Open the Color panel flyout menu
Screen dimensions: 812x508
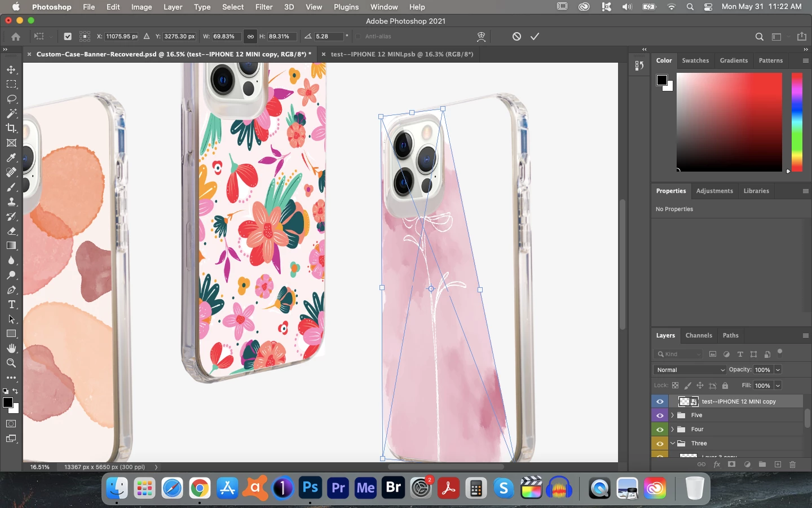tap(805, 60)
